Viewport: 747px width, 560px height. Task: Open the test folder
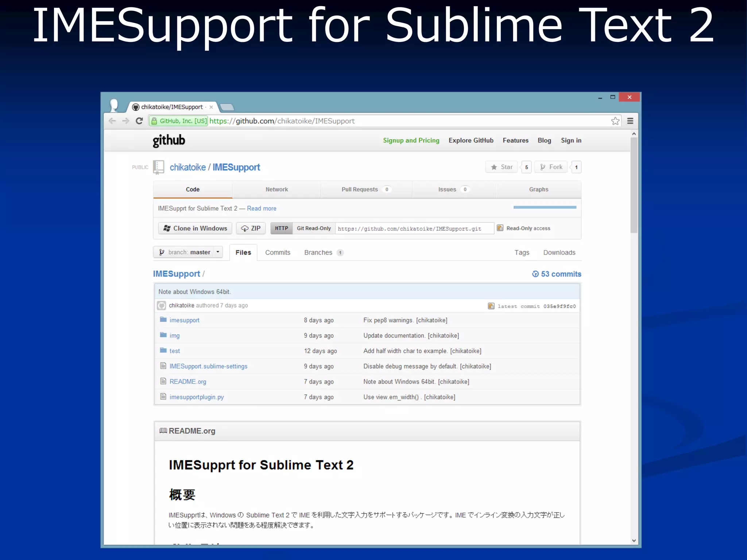coord(175,351)
